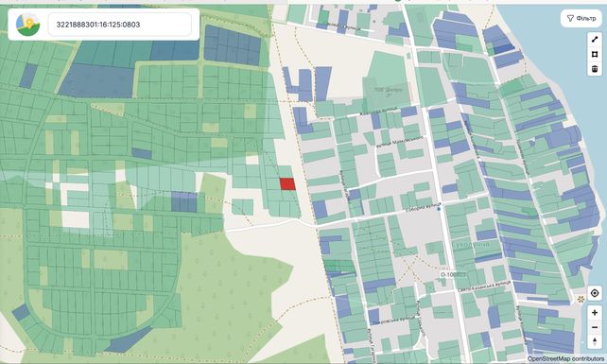The image size is (607, 364).
Task: Click the blue dot marker on Соборна вулиця
Action: pyautogui.click(x=439, y=209)
